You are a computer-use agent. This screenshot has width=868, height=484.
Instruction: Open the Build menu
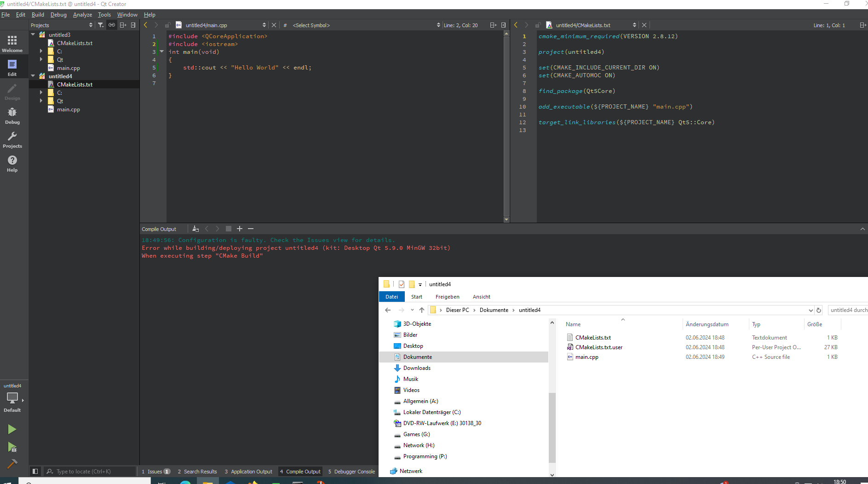(38, 15)
